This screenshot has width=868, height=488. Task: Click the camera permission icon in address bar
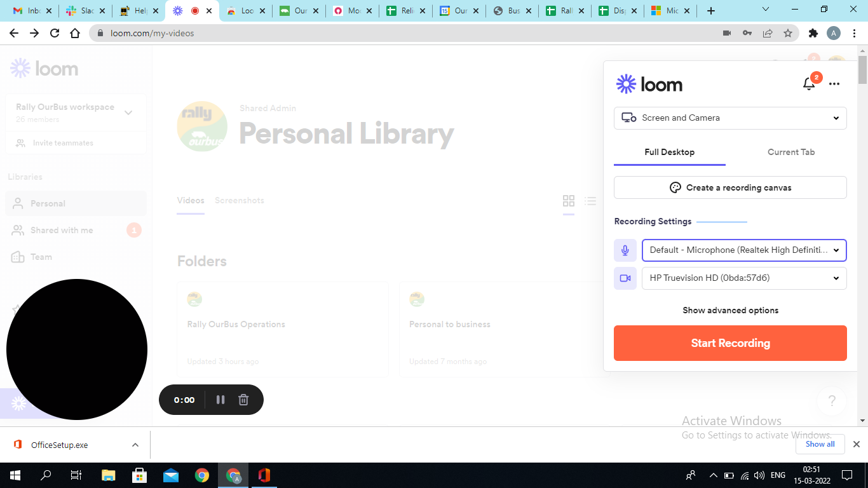tap(727, 33)
